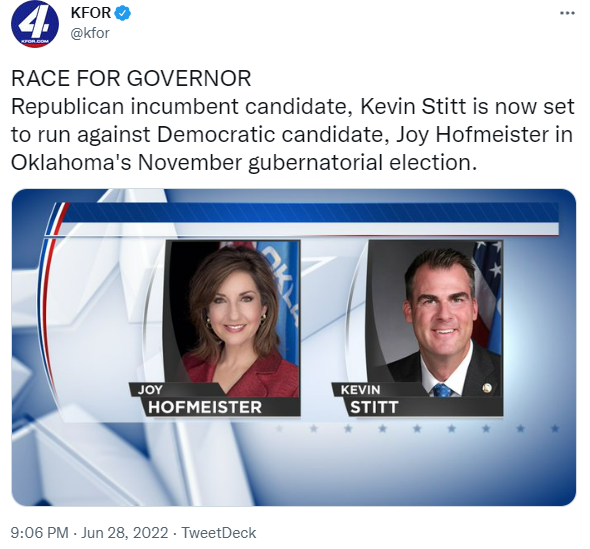Click the RACE FOR GOVERNOR headline text

(131, 78)
